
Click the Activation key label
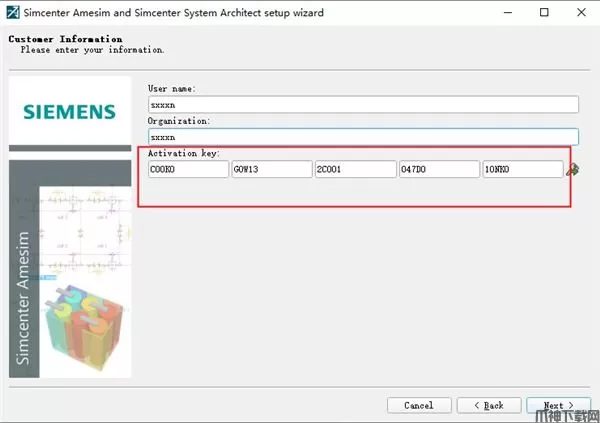click(184, 153)
